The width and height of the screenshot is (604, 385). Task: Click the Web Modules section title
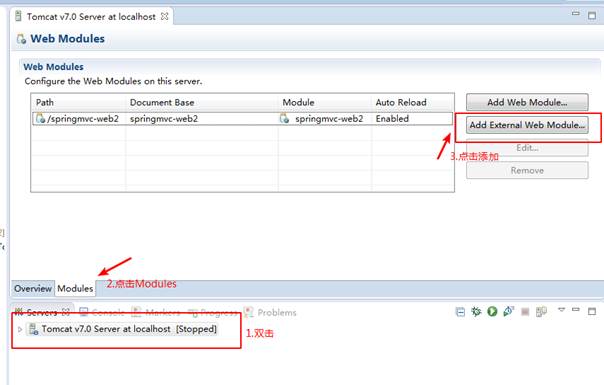coord(53,67)
